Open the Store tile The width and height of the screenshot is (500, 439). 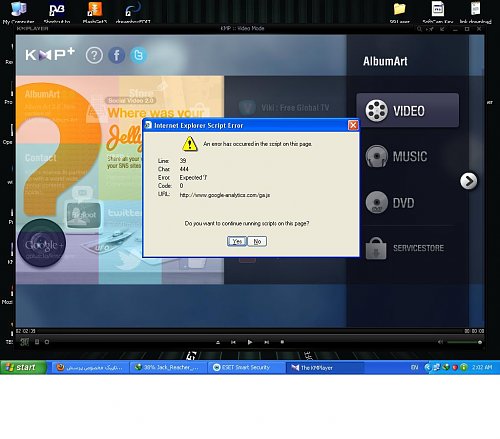pos(141,93)
